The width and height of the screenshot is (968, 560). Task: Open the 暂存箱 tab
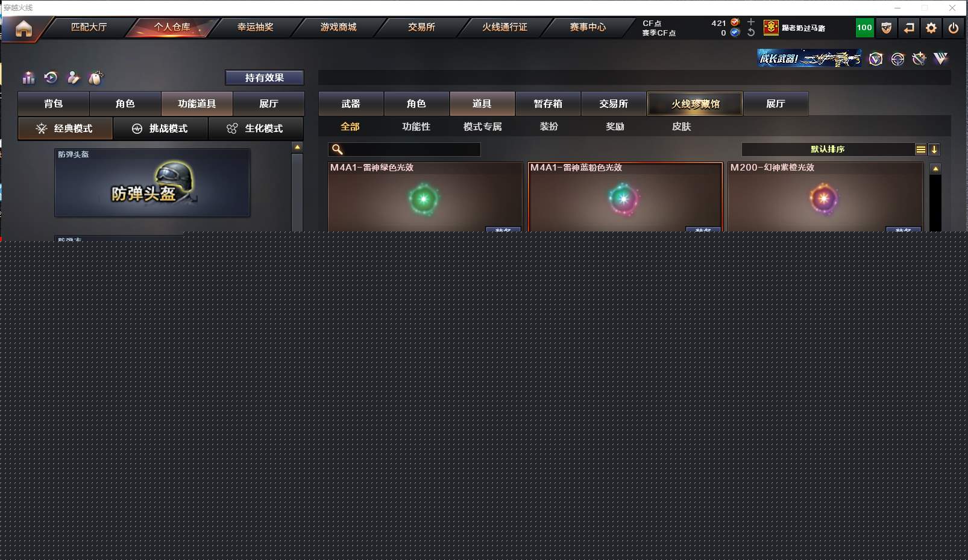pos(548,104)
